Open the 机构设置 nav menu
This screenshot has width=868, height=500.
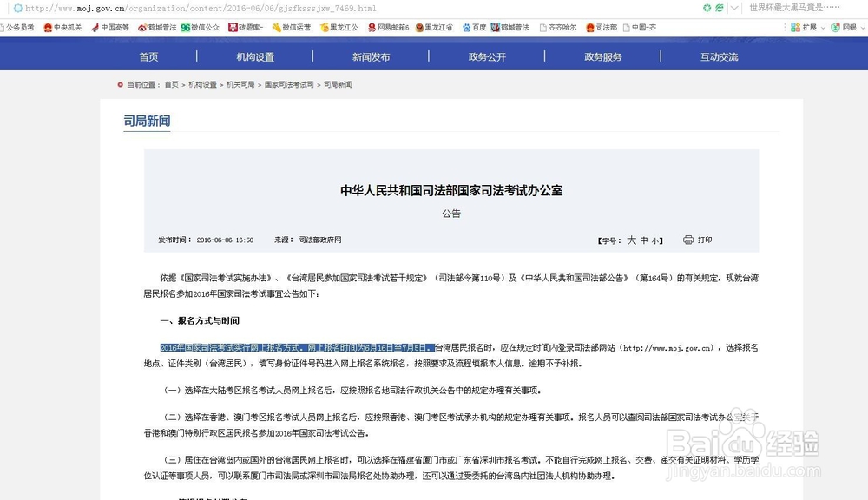coord(255,56)
